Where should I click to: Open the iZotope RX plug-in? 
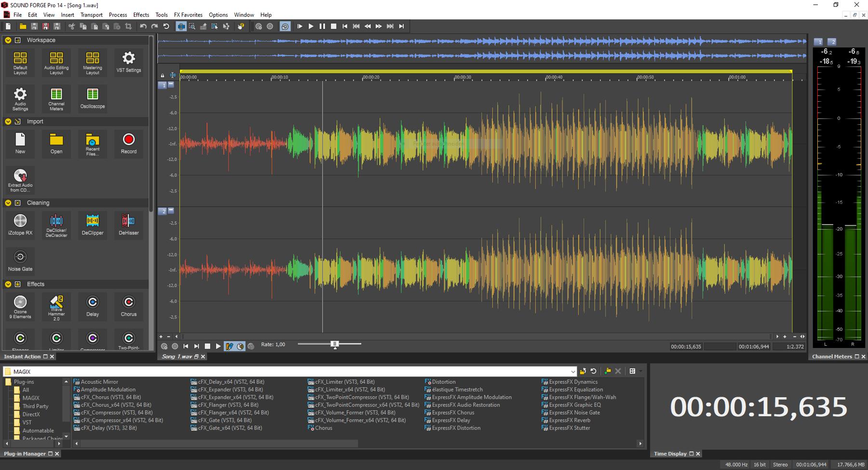[x=20, y=225]
